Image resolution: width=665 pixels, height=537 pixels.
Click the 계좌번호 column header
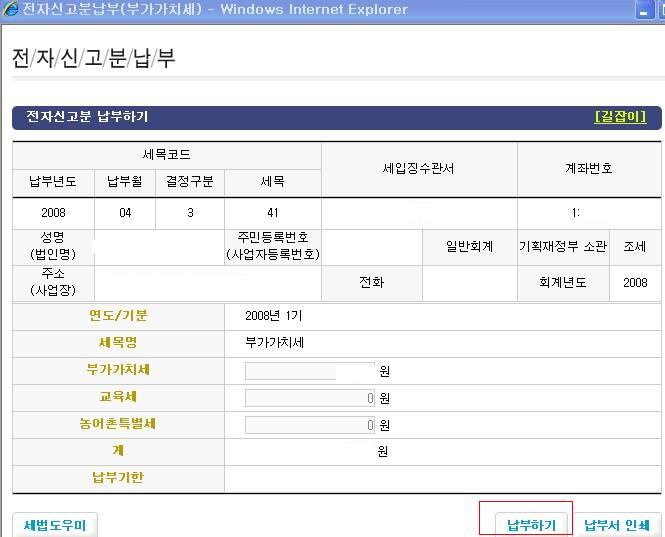coord(589,169)
